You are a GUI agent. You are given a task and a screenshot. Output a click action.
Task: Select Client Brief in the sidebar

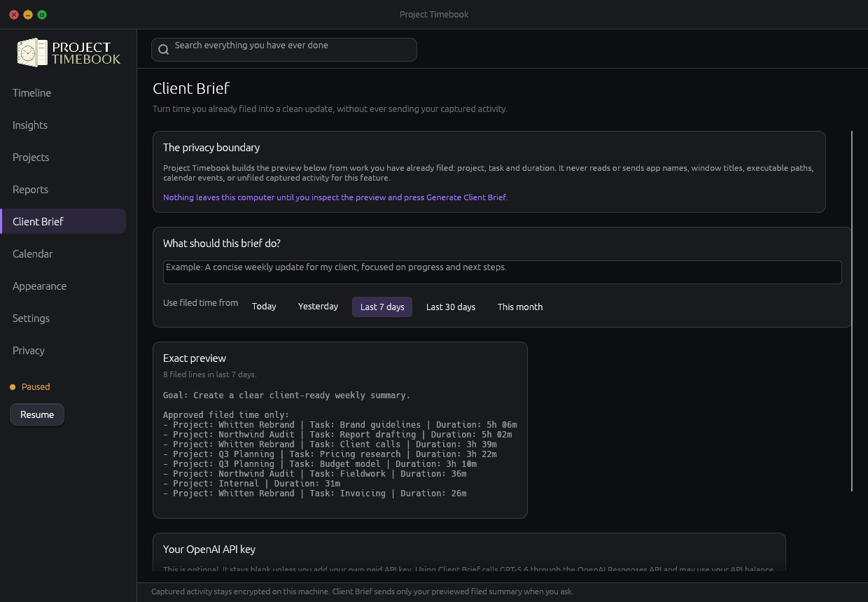(63, 221)
